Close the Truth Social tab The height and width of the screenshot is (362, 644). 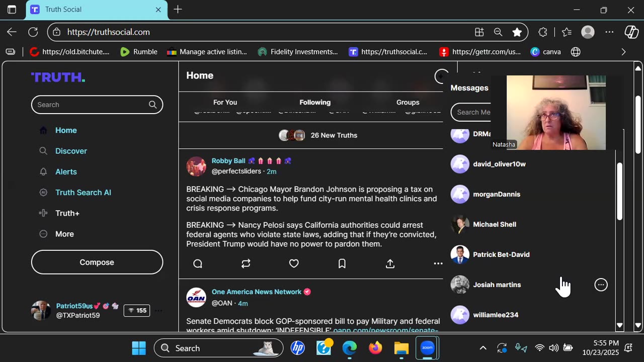[x=158, y=10]
